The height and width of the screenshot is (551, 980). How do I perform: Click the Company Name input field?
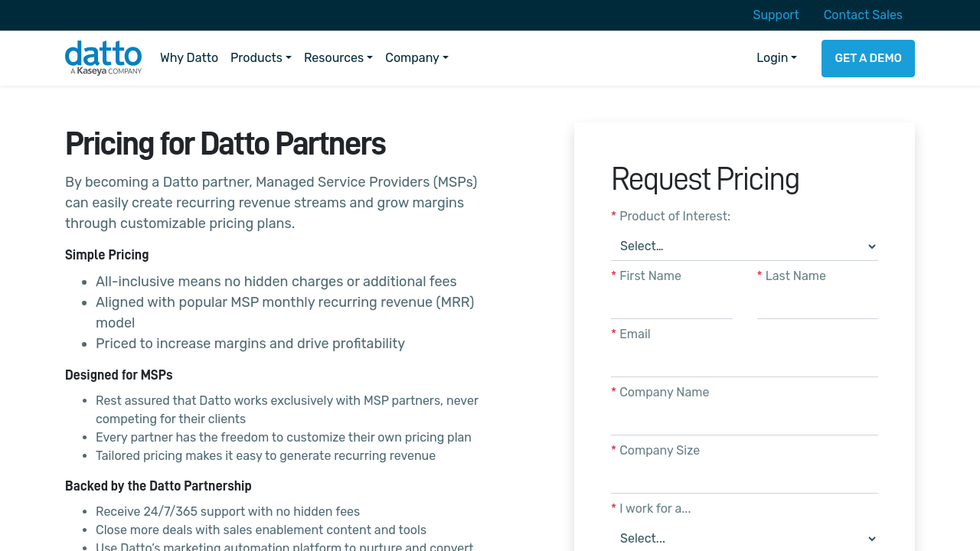[744, 421]
